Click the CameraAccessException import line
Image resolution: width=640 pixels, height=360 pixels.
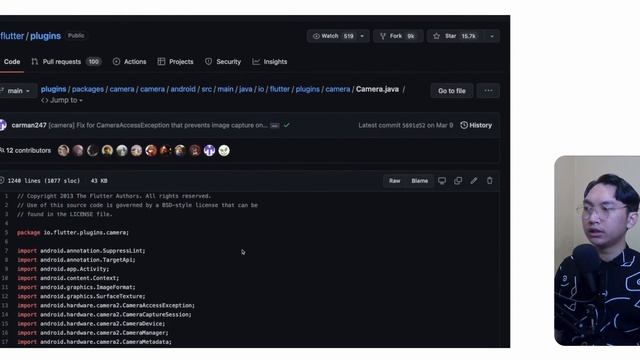pyautogui.click(x=106, y=305)
